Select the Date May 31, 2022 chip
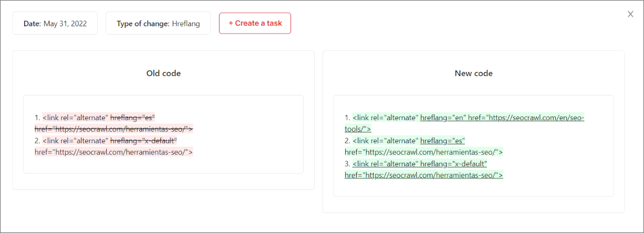The height and width of the screenshot is (233, 644). (55, 24)
